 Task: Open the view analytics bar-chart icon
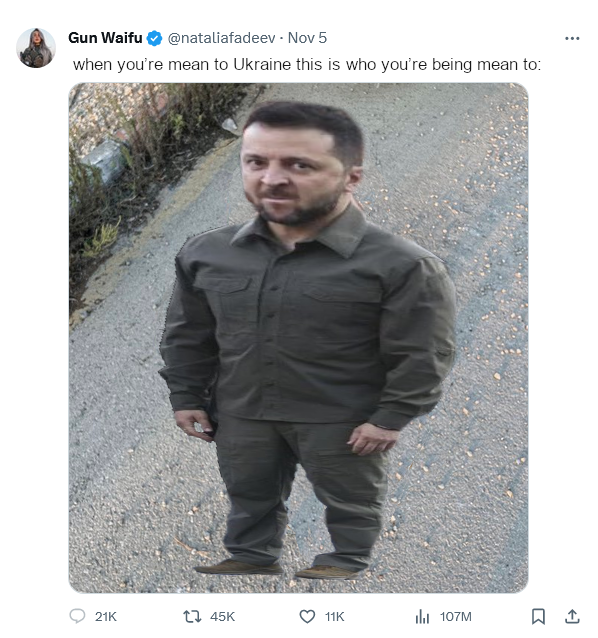click(x=422, y=616)
